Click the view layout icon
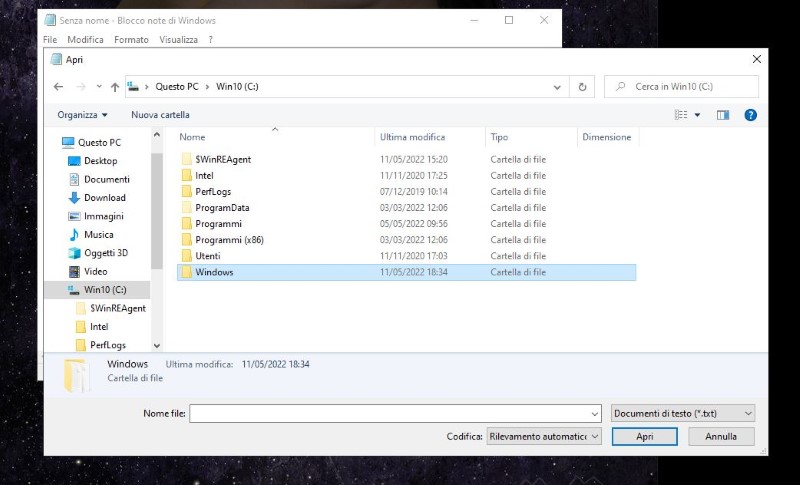Screen dimensions: 800x485 tap(681, 115)
